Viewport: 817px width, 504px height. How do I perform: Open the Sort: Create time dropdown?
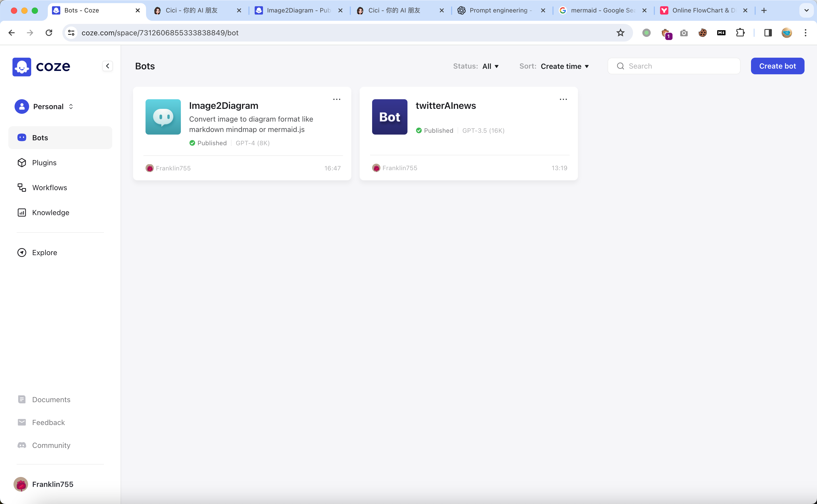564,66
